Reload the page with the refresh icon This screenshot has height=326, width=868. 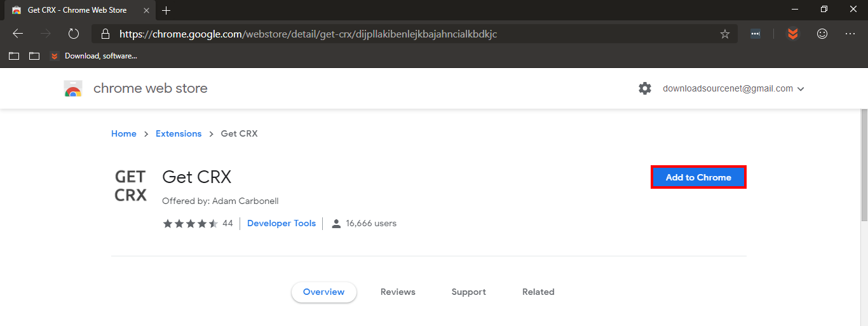click(73, 34)
